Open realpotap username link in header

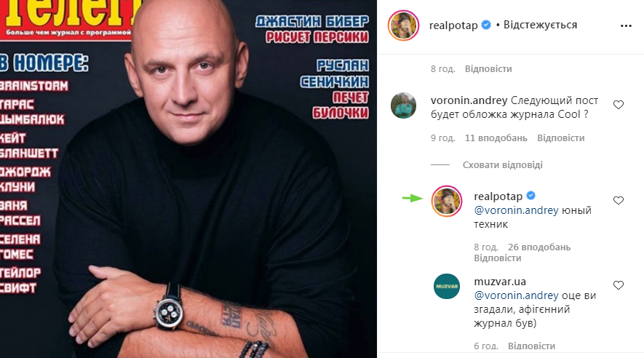tap(453, 25)
